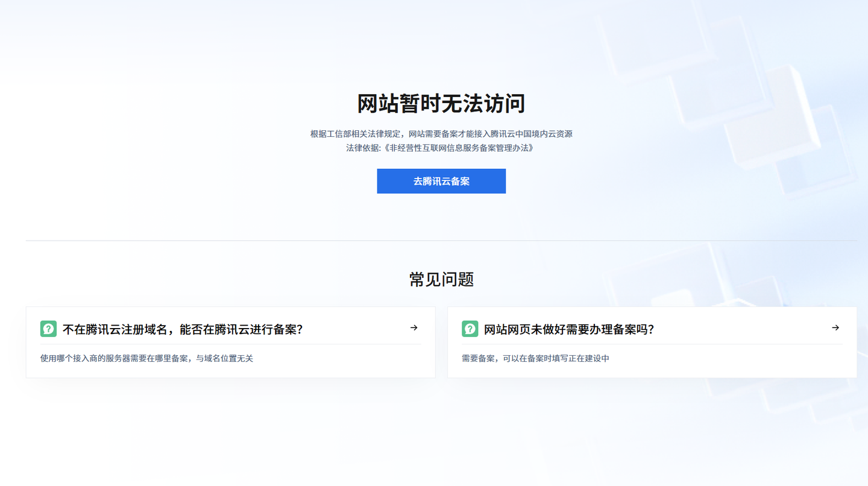The image size is (868, 486).
Task: Click the 常见问题 section heading
Action: pyautogui.click(x=441, y=280)
